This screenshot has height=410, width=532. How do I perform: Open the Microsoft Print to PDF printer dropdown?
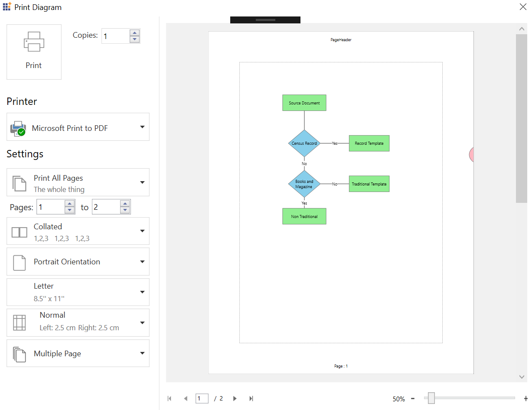(78, 127)
